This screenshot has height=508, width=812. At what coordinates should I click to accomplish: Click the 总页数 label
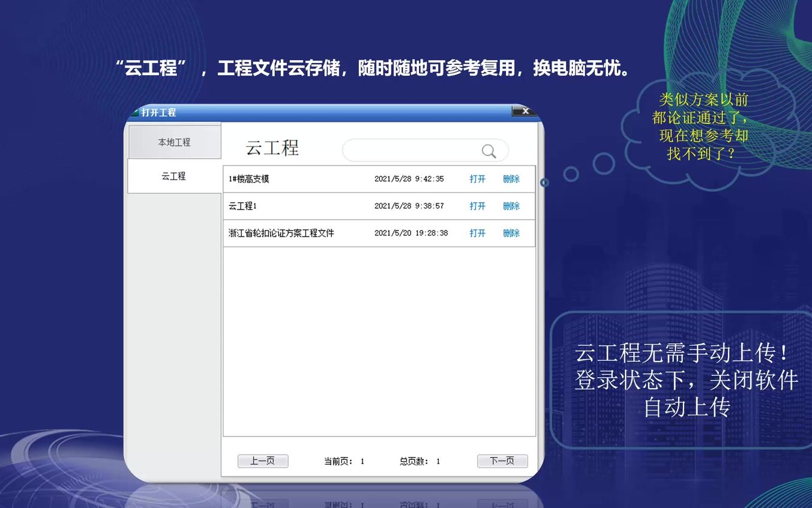pyautogui.click(x=414, y=461)
